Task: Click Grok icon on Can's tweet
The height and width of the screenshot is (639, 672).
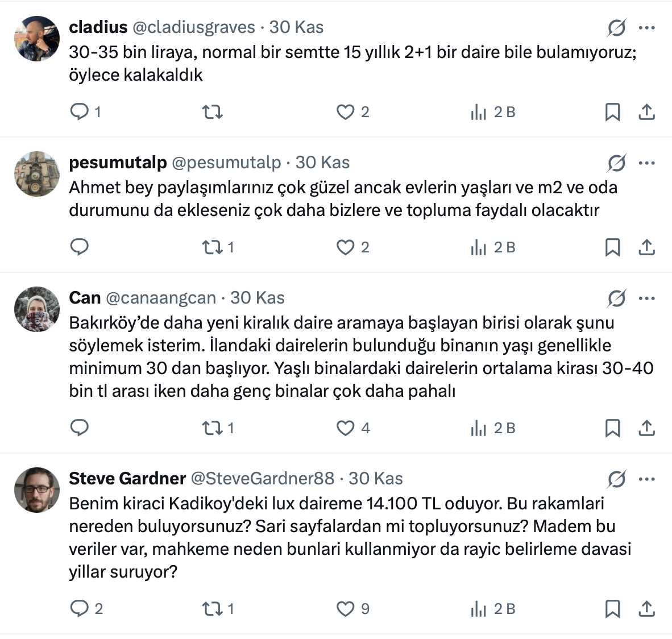Action: 616,298
